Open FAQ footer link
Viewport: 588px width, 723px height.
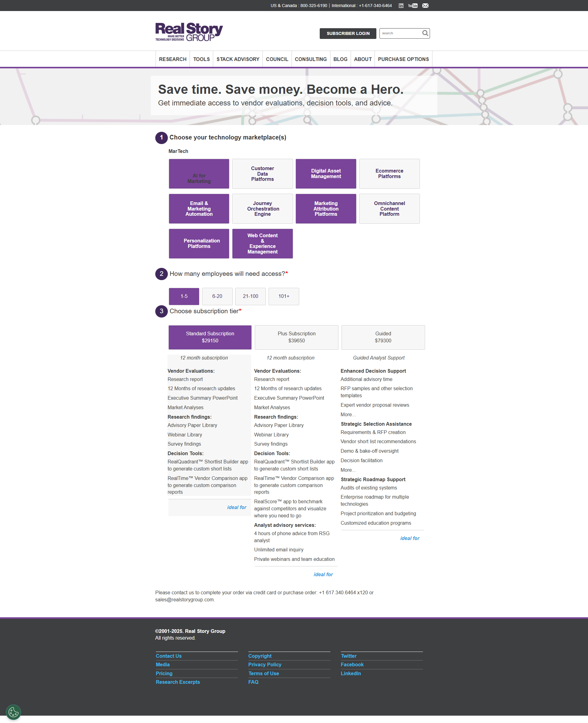pos(253,682)
